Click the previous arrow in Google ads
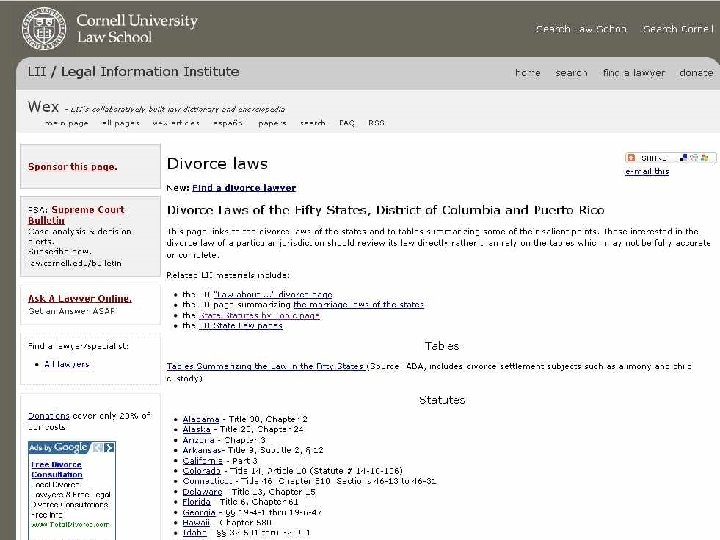The height and width of the screenshot is (540, 720). coord(98,447)
